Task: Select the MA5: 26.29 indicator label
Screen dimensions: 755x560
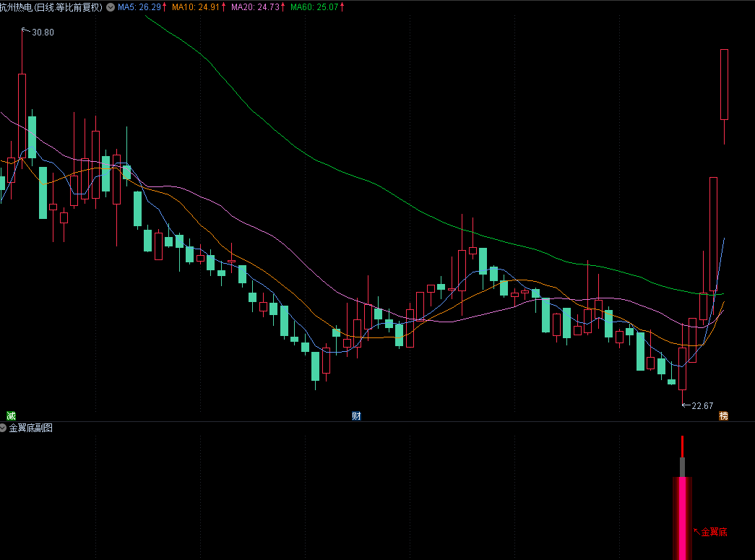Action: pos(139,7)
